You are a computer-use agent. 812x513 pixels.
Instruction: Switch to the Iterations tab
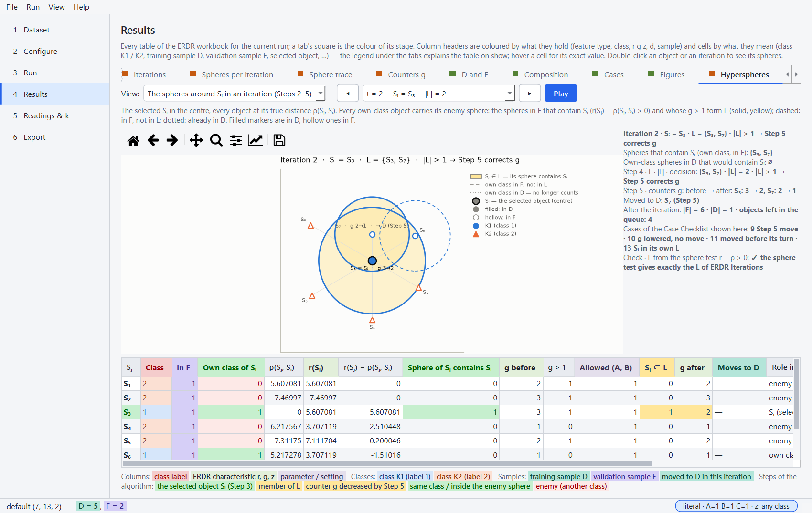point(144,74)
